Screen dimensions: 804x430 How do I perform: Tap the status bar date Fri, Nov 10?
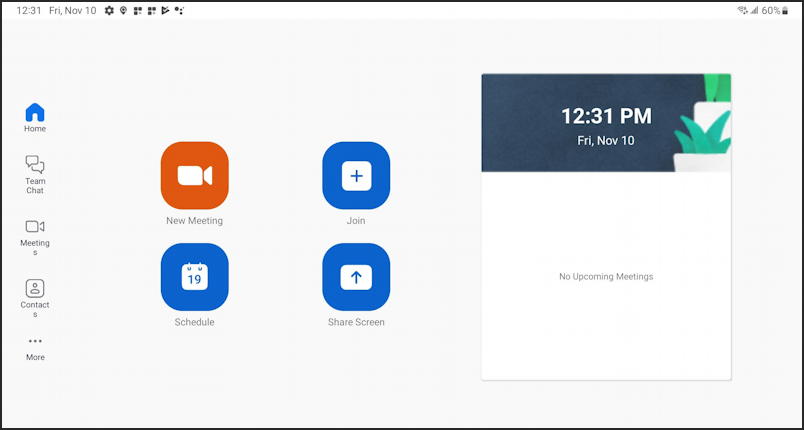click(x=72, y=10)
